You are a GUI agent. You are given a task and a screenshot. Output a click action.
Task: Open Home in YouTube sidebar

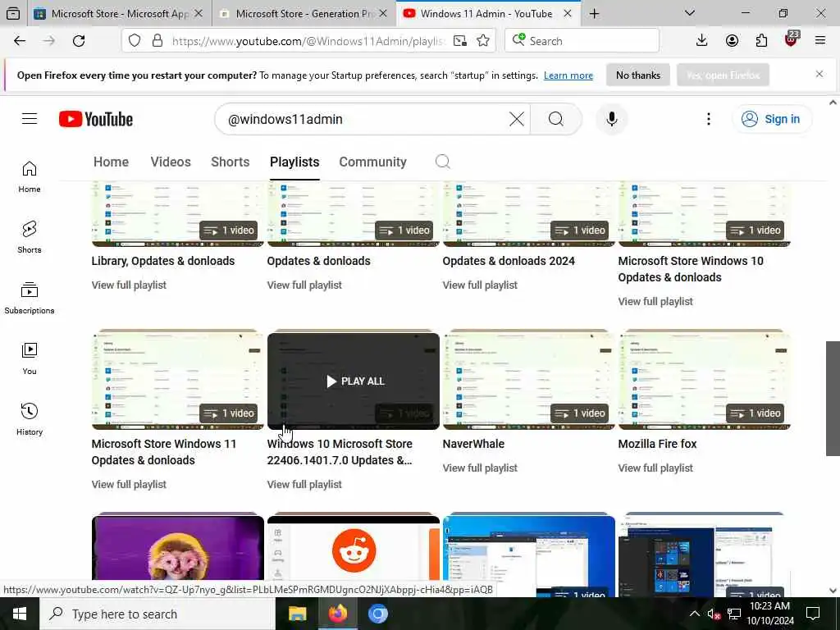click(30, 177)
